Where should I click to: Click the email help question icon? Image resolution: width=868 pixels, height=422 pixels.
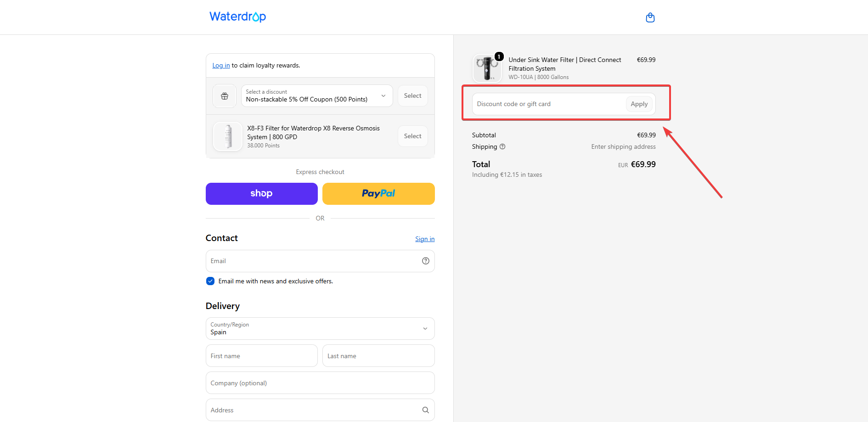click(x=426, y=261)
